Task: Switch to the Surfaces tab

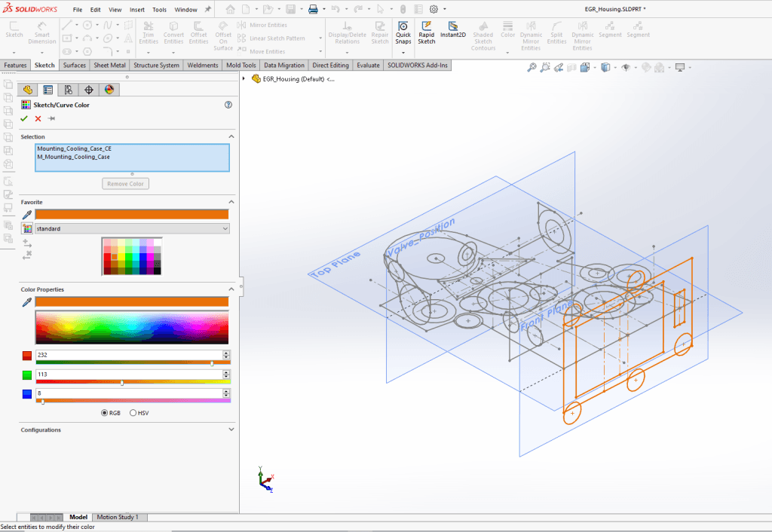Action: point(74,66)
